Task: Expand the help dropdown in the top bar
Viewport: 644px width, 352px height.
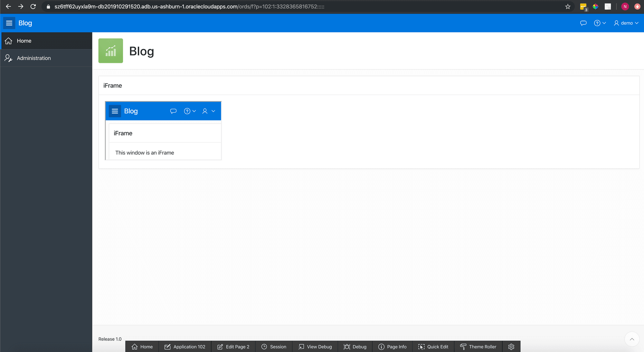Action: [x=600, y=23]
